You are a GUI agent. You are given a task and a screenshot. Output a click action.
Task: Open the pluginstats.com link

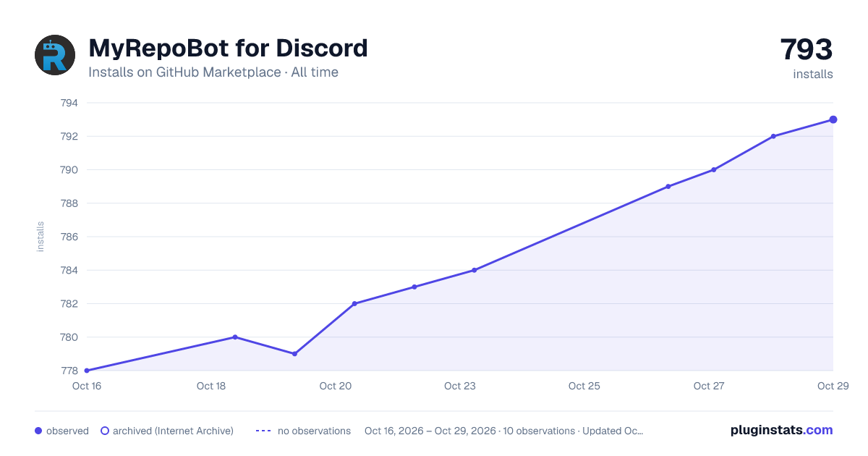pos(781,430)
